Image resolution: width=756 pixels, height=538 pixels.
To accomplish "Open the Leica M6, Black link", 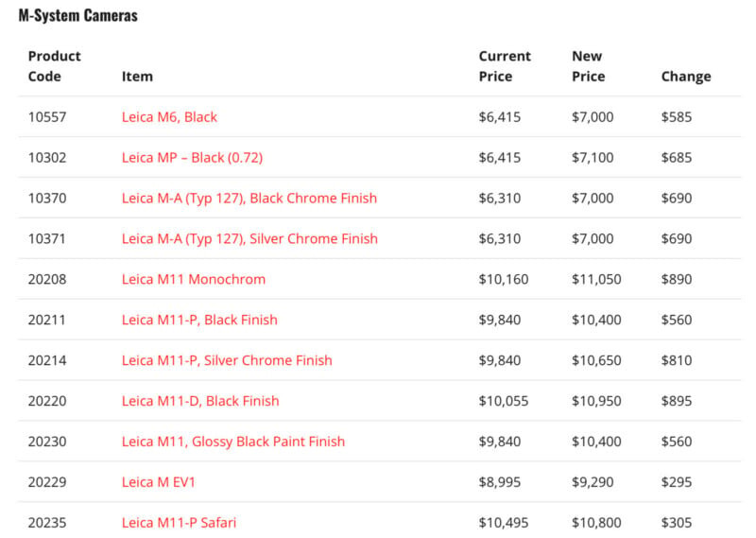I will coord(169,117).
